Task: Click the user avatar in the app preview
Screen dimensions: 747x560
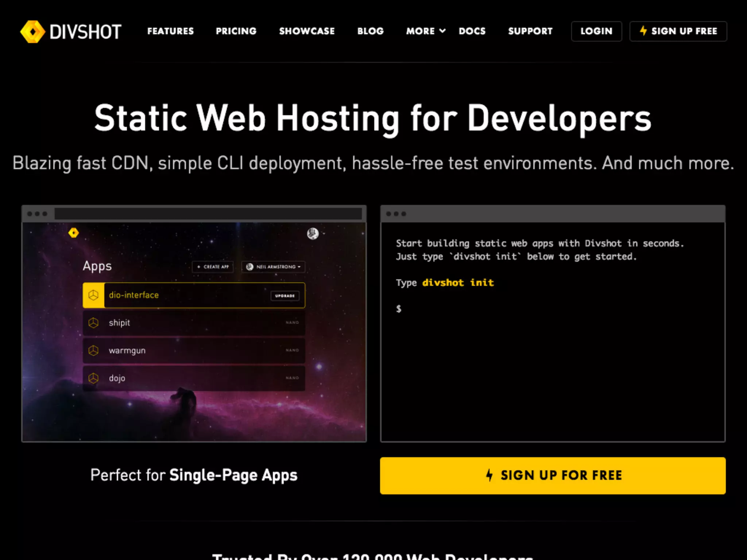Action: (313, 233)
